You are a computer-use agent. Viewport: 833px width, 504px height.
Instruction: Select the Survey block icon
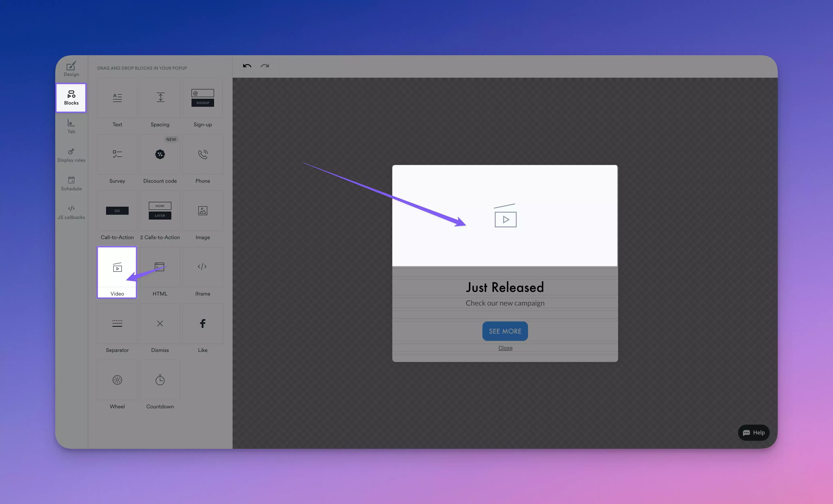pos(117,154)
